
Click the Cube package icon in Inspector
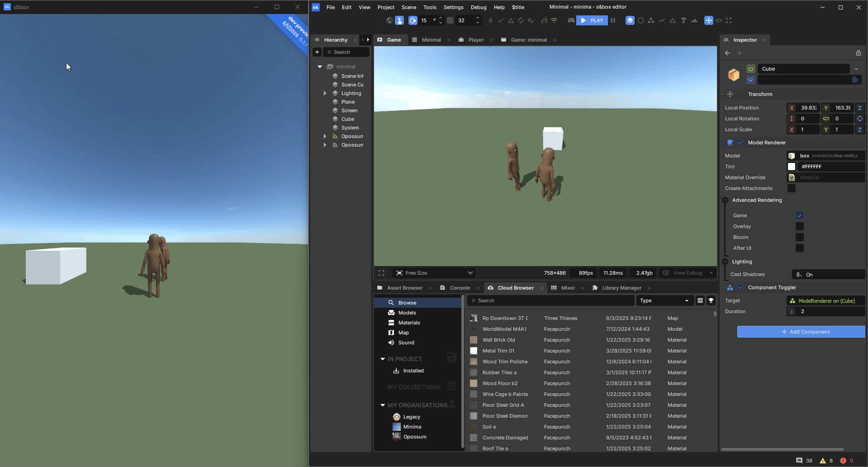click(734, 74)
